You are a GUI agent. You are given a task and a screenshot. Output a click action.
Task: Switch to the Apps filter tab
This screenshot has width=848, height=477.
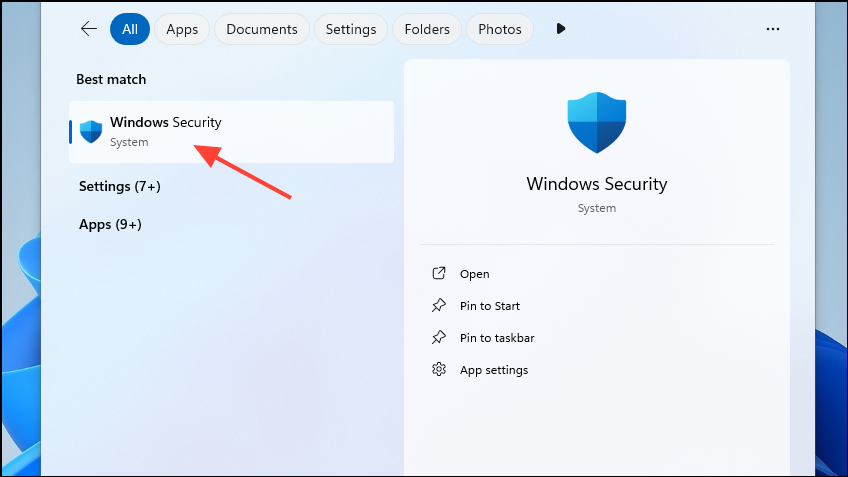coord(182,29)
